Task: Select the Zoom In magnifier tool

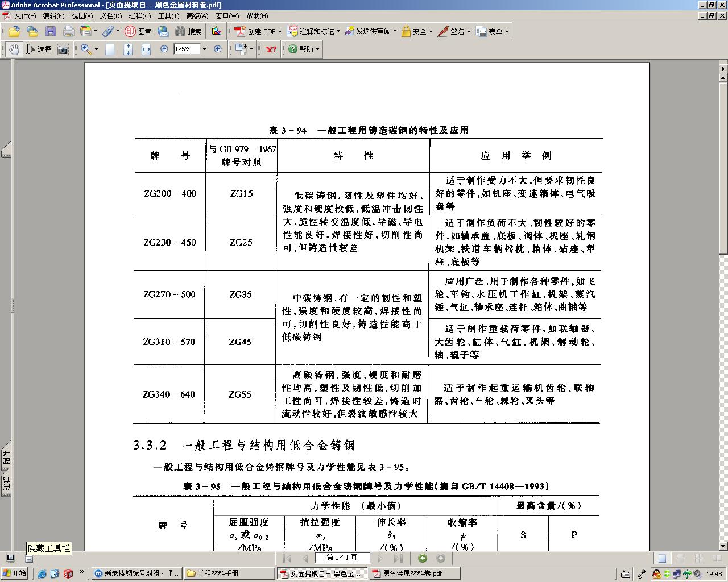Action: [x=86, y=49]
